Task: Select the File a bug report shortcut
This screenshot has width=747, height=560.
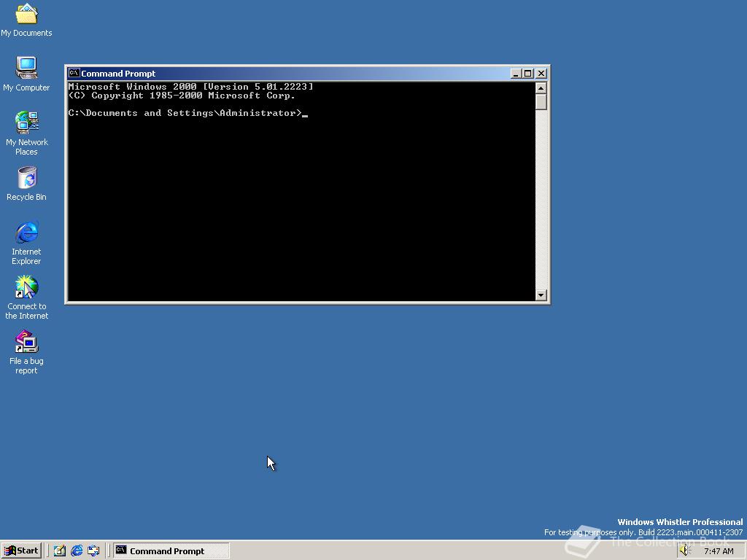Action: click(26, 352)
